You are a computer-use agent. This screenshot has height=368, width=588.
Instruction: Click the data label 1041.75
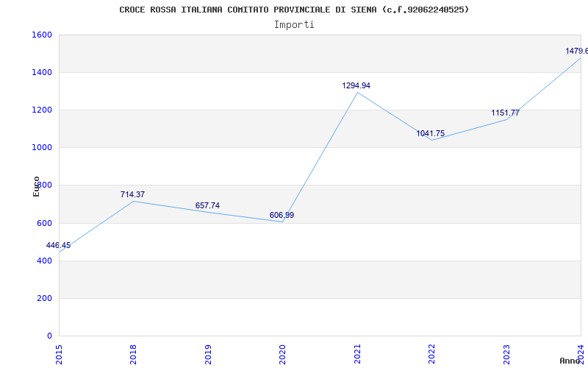pyautogui.click(x=431, y=133)
